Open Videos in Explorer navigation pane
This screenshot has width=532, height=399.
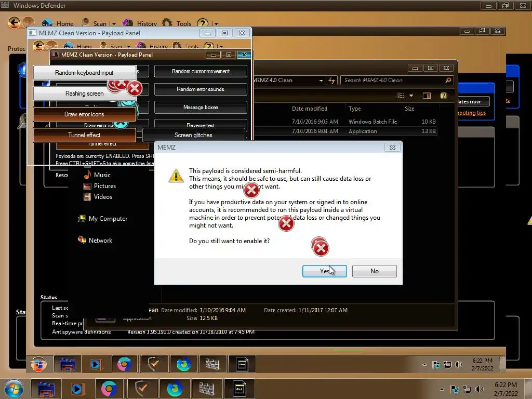tap(98, 197)
